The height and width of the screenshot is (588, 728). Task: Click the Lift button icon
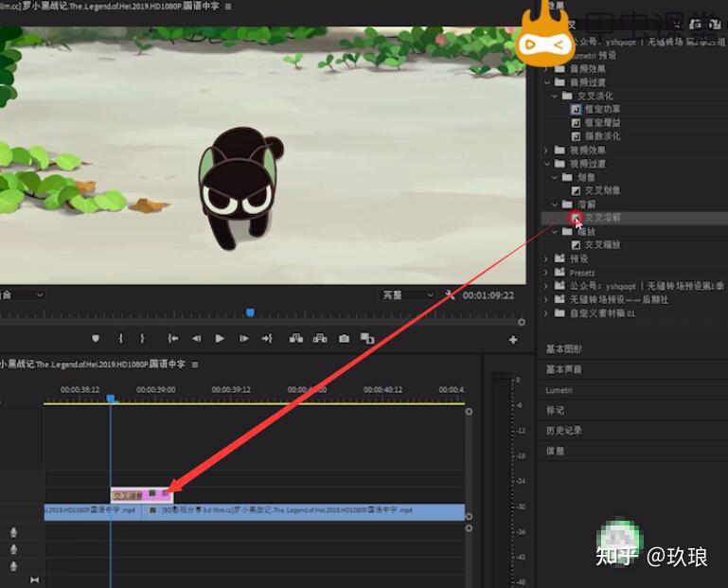point(296,339)
